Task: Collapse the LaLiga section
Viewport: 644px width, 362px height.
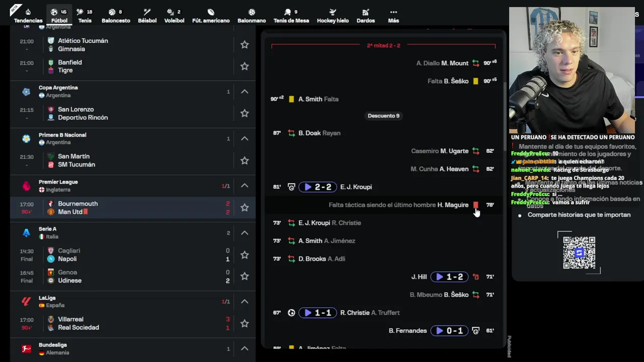Action: [245, 302]
